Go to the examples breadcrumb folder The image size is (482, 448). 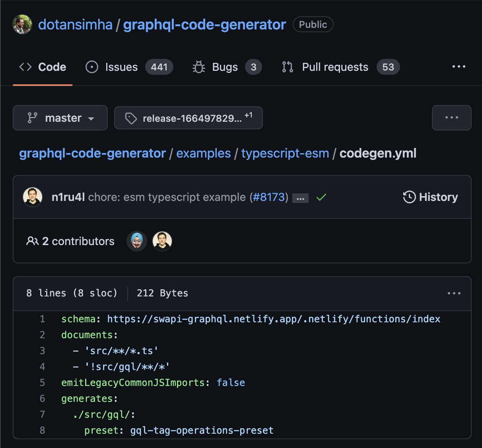coord(204,153)
